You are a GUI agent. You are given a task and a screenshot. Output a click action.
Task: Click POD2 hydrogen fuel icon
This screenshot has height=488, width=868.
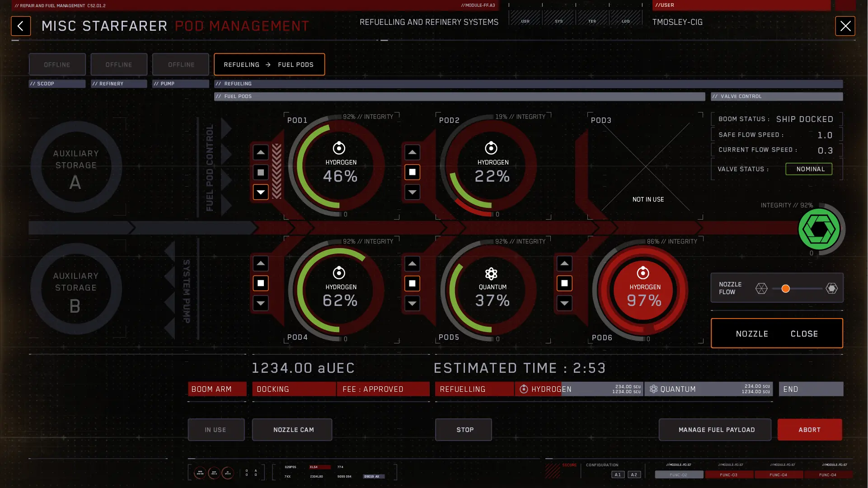click(x=491, y=148)
